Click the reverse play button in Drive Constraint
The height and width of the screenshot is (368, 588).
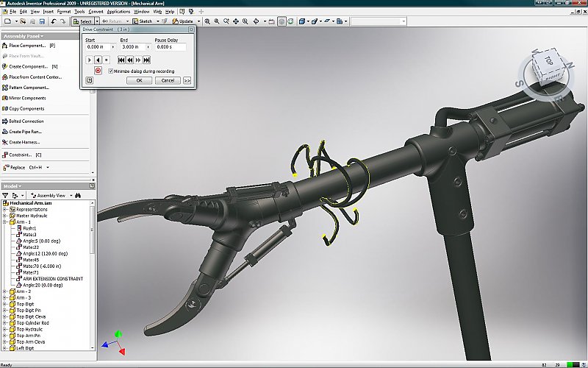click(x=98, y=60)
